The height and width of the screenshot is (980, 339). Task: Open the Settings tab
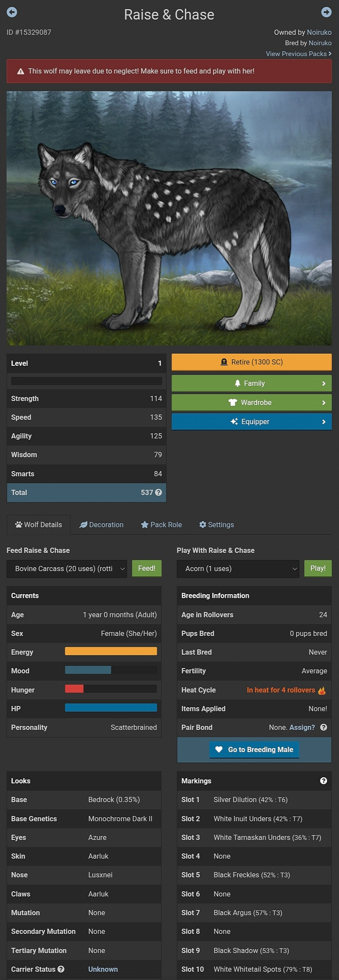pos(216,525)
